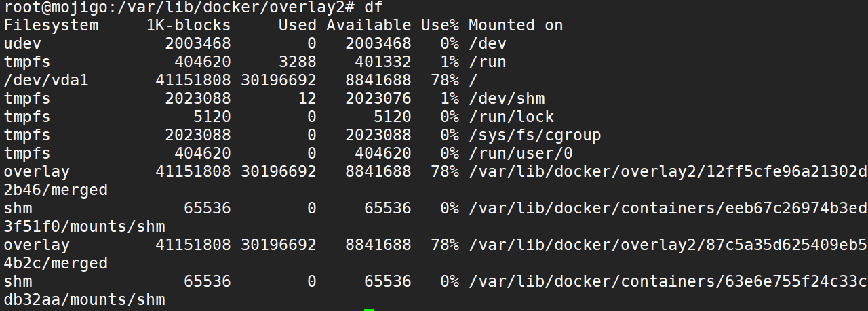The height and width of the screenshot is (311, 868).
Task: Select Used value 30196692 in the /dev/vda1 row
Action: click(279, 81)
